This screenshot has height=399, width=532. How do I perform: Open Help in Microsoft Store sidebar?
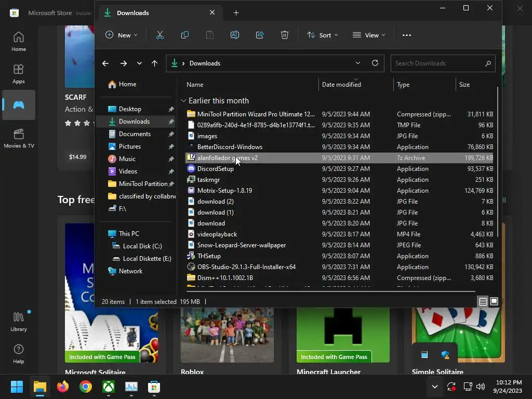point(19,354)
